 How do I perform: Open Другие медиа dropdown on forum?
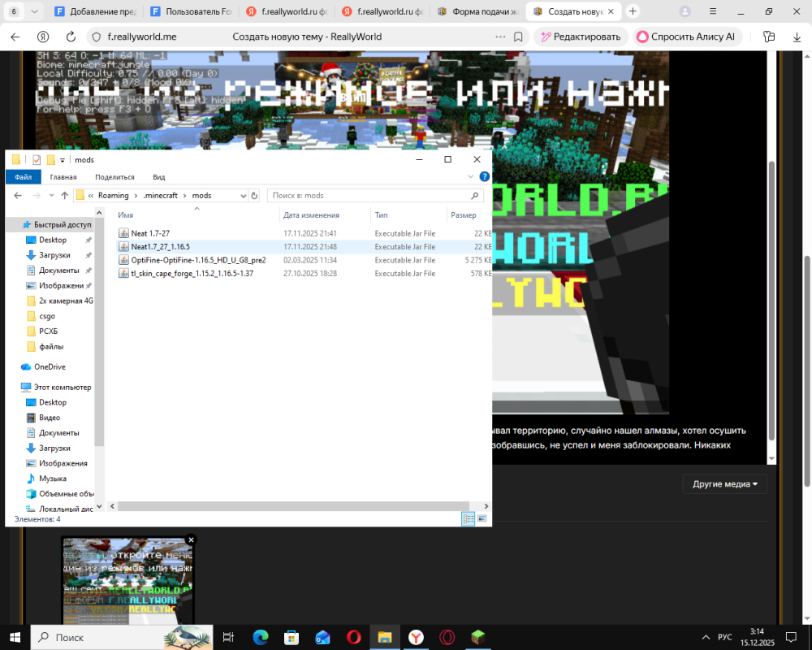pos(724,483)
